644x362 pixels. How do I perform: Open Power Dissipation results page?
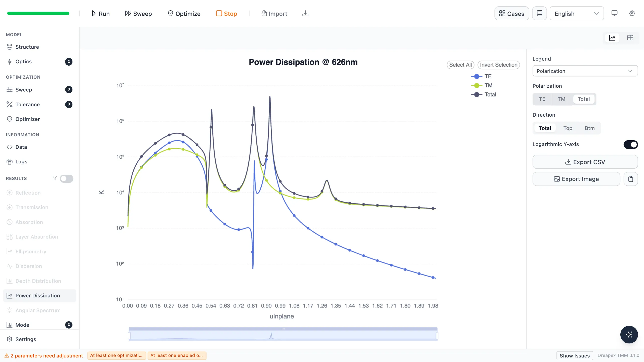(40, 296)
